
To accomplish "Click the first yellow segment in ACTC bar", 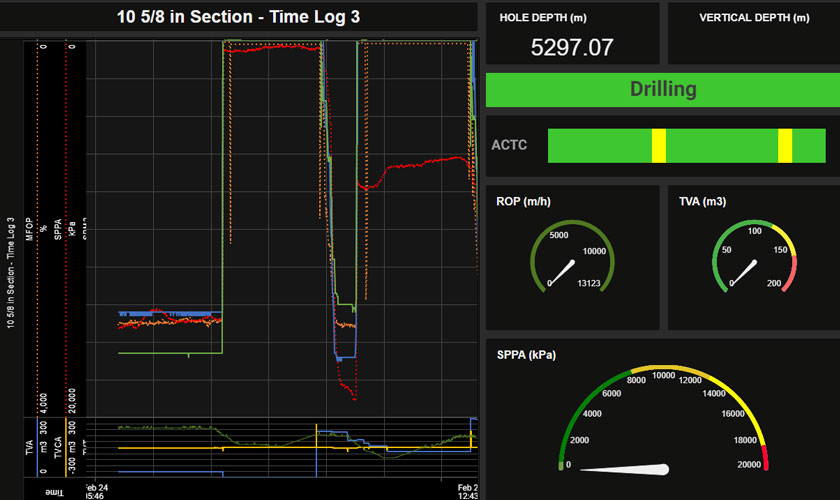I will tap(659, 146).
